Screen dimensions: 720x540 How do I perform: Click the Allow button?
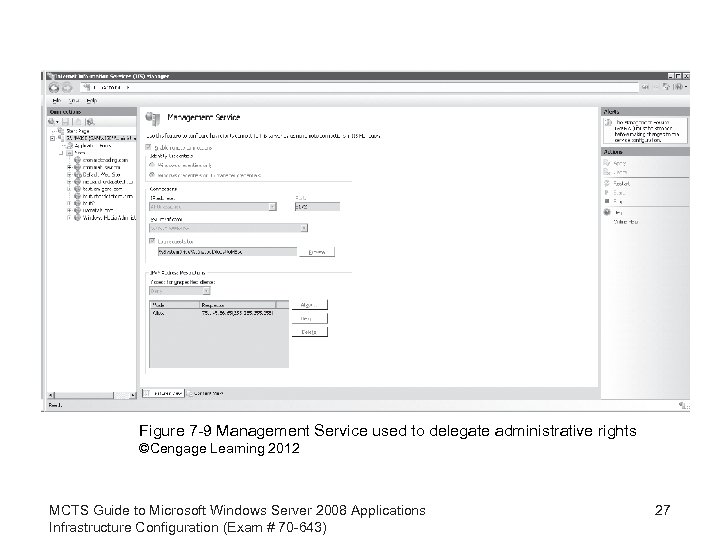point(309,305)
